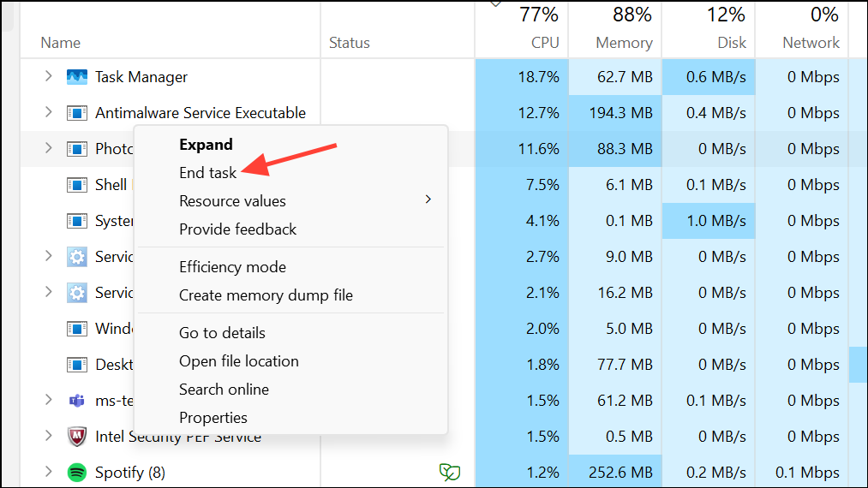
Task: Expand the Spotify (8) process group
Action: point(49,472)
